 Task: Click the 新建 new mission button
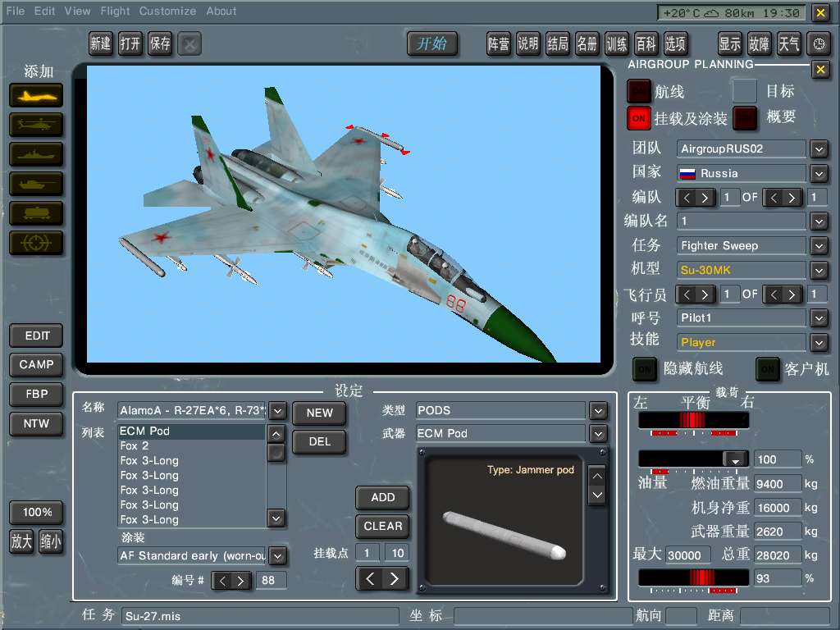pos(100,43)
